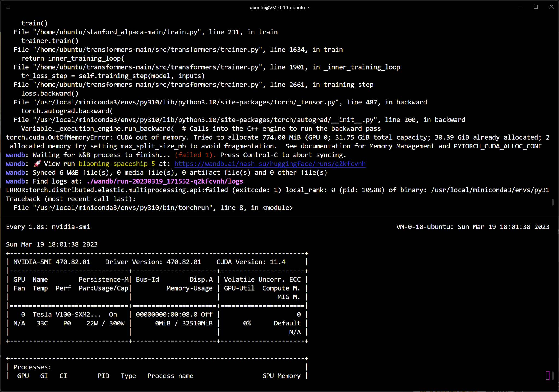This screenshot has height=392, width=559.
Task: Click the ./wandb/run logs path
Action: 165,181
